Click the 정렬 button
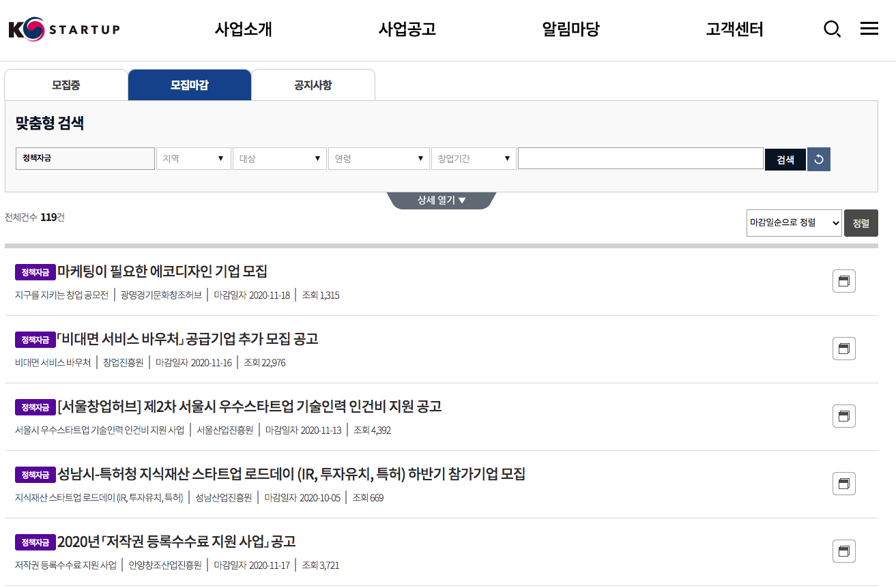This screenshot has height=588, width=896. pos(861,222)
